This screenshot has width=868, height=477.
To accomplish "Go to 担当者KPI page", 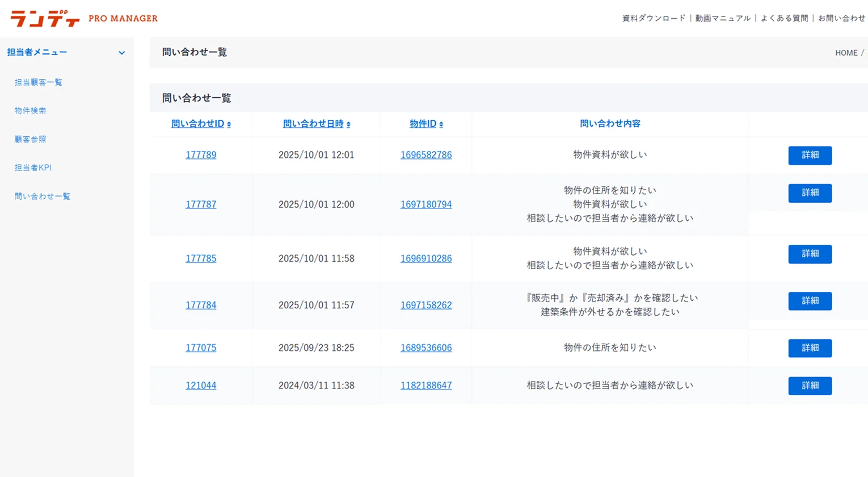I will [x=33, y=168].
